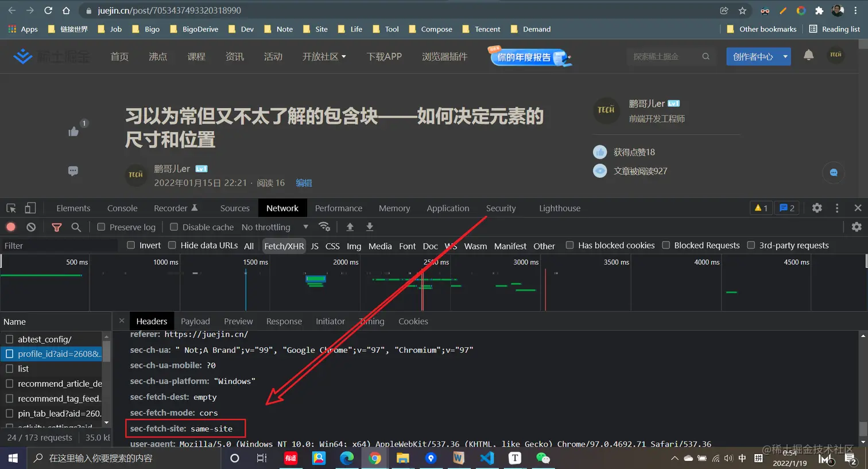The height and width of the screenshot is (469, 868).
Task: Tick the checkbox beside abtest_config/
Action: point(9,339)
